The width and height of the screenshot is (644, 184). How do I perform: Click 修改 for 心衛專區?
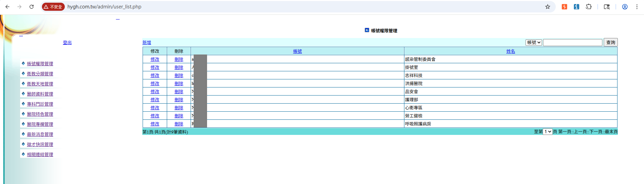click(155, 108)
